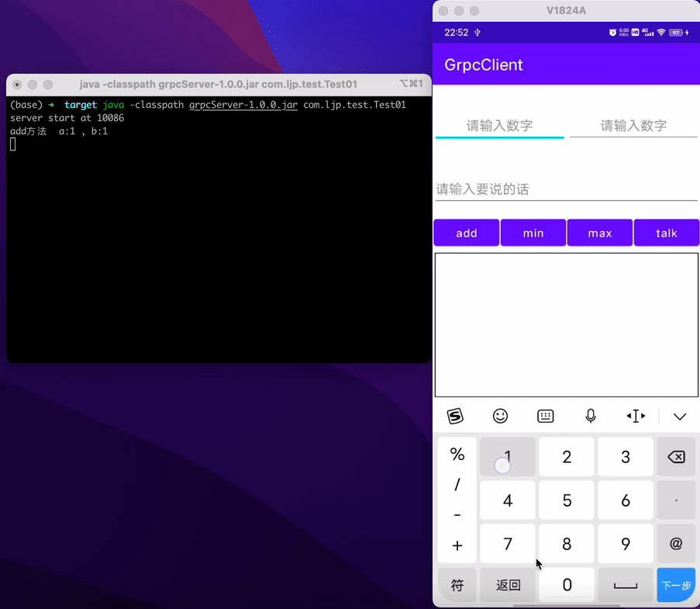Image resolution: width=700 pixels, height=609 pixels.
Task: Tap the @ symbol key
Action: point(676,544)
